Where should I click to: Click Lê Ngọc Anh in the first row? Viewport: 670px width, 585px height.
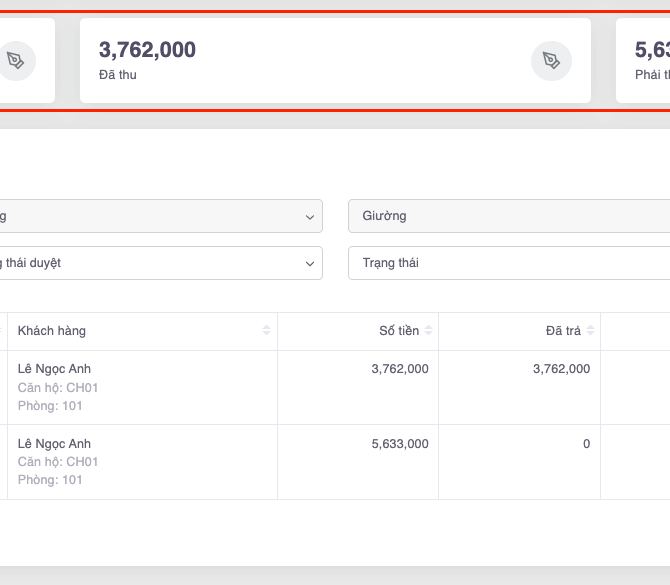click(54, 369)
